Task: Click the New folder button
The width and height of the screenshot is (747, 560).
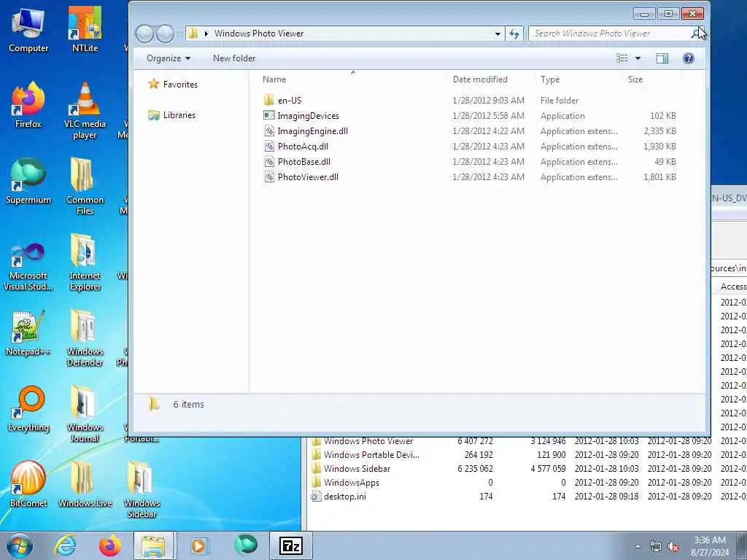Action: point(234,58)
